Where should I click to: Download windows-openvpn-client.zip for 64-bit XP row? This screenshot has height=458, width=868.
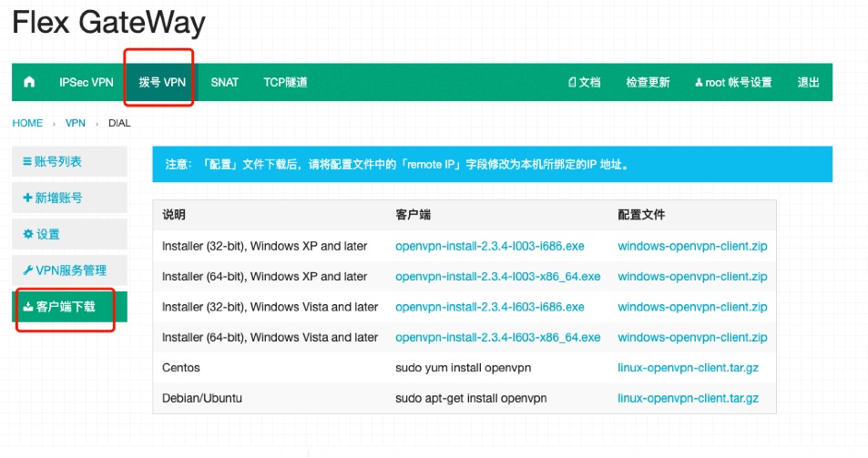(692, 277)
